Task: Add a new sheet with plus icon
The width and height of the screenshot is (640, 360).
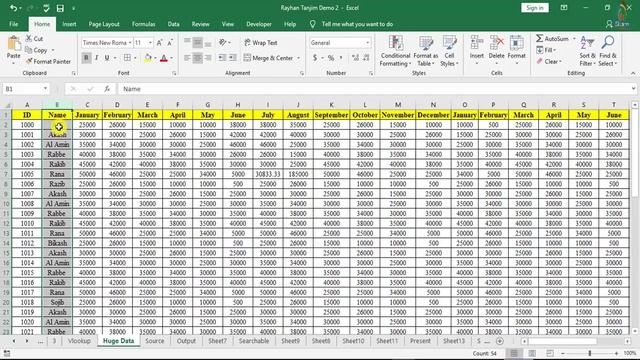Action: tap(500, 341)
